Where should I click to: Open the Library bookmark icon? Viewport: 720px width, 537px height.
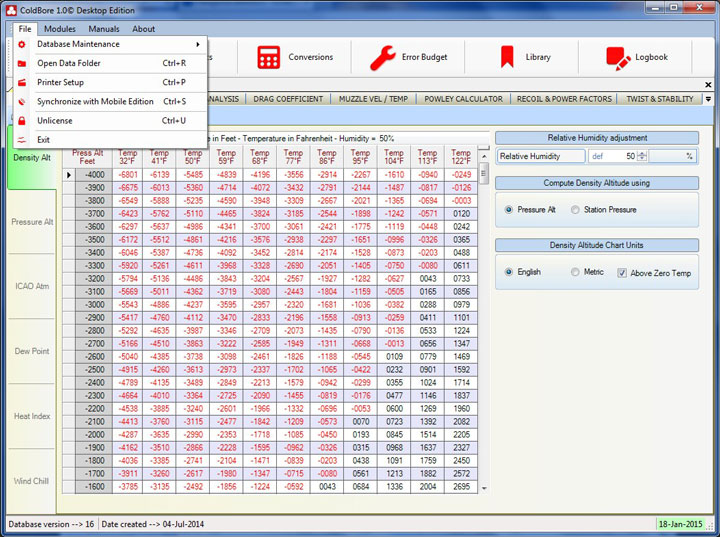coord(507,57)
